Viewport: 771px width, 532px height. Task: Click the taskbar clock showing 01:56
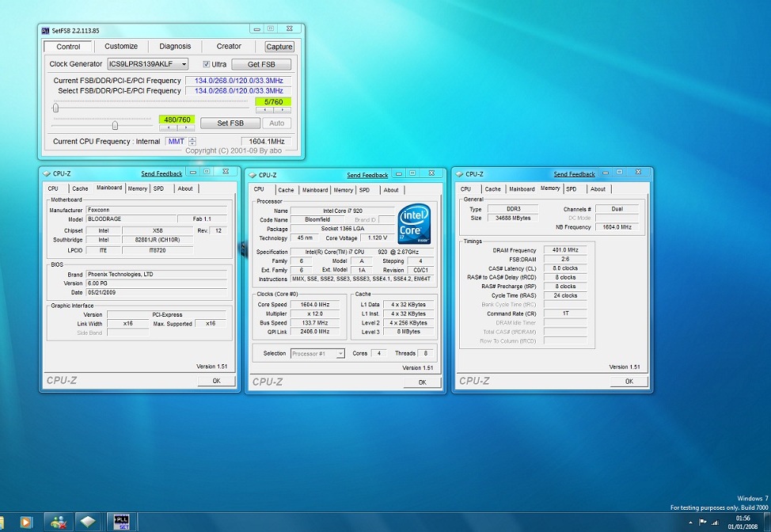[743, 518]
